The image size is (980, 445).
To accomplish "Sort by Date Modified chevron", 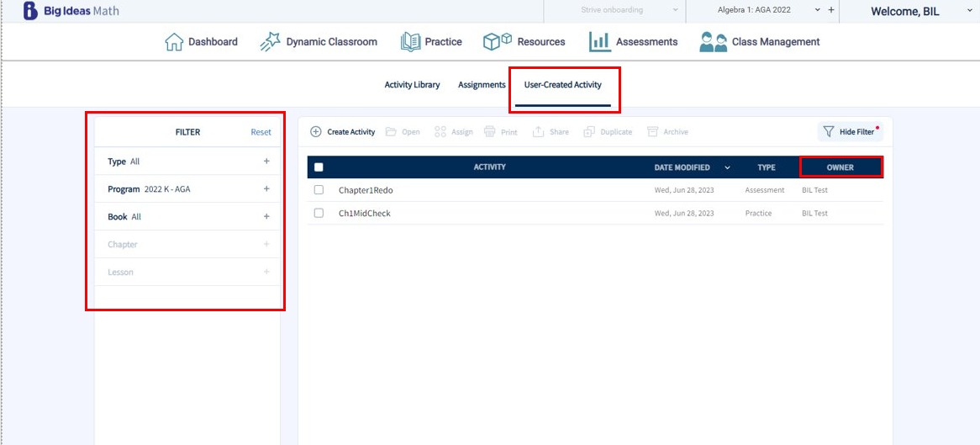I will pos(727,167).
